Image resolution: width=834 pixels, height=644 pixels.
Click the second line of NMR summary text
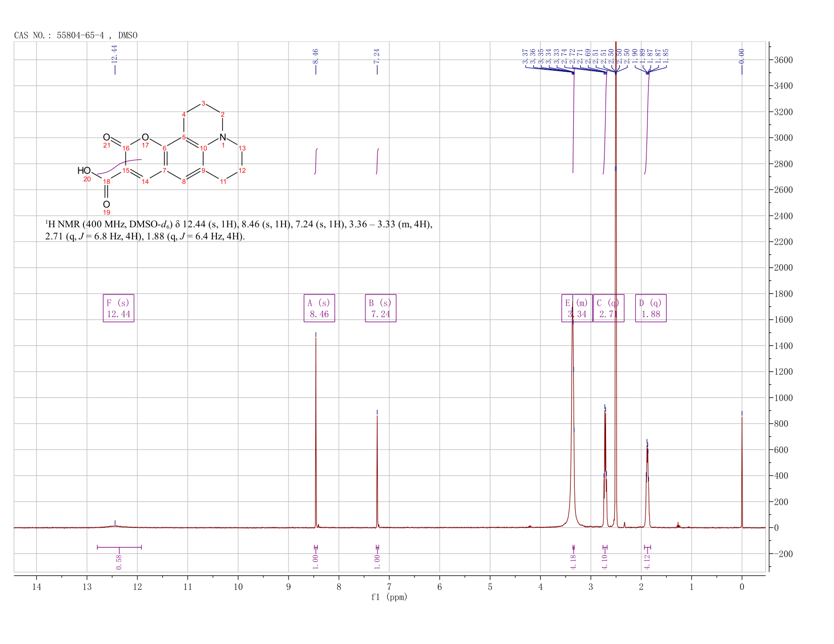[145, 236]
